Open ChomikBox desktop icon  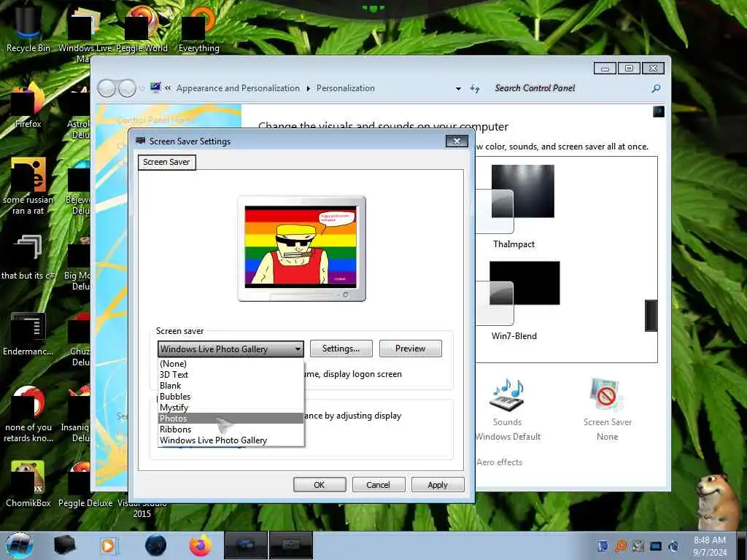28,484
